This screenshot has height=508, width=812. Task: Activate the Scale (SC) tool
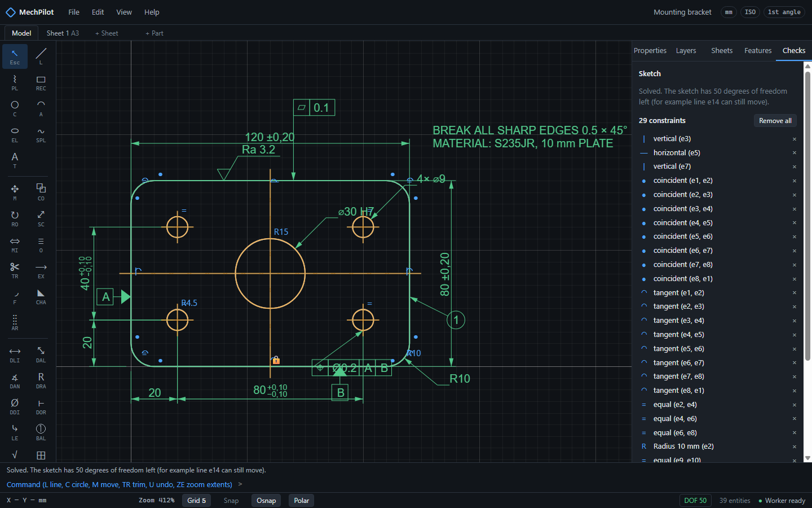tap(41, 218)
